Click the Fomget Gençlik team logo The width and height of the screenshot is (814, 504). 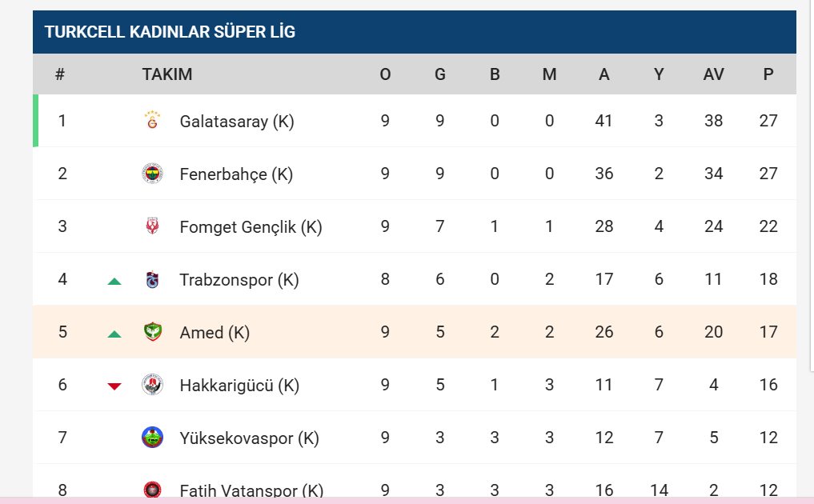point(152,226)
